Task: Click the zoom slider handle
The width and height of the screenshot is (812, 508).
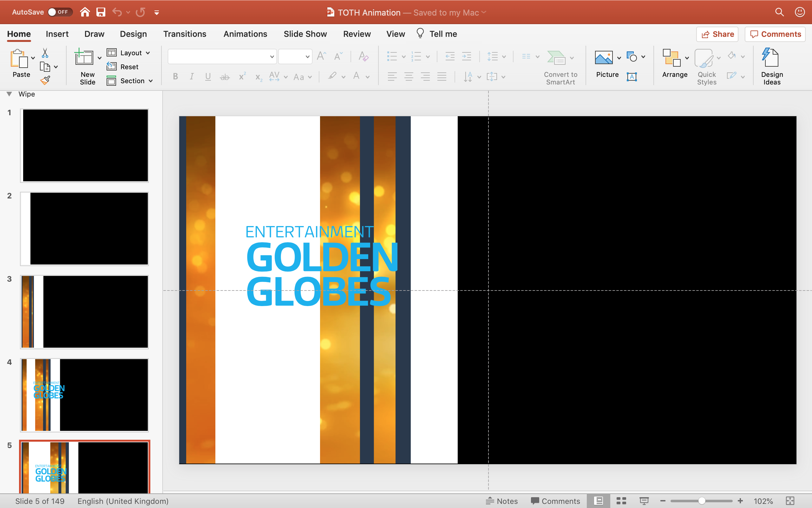Action: 702,501
